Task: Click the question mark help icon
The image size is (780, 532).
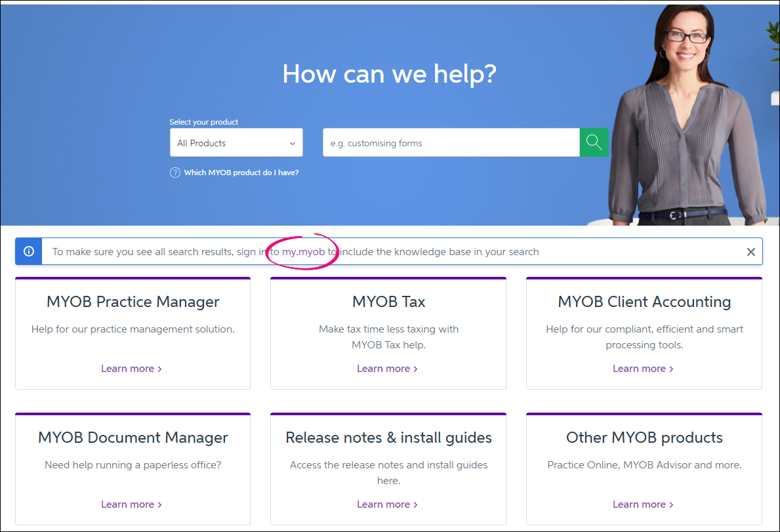Action: [x=175, y=173]
